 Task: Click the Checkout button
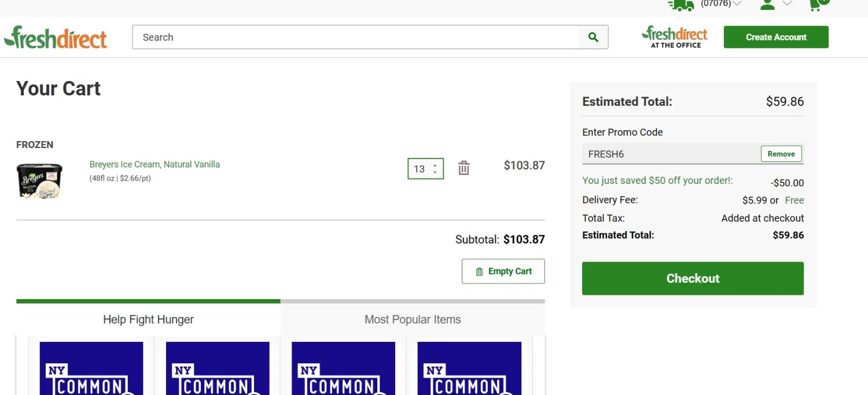click(x=693, y=278)
